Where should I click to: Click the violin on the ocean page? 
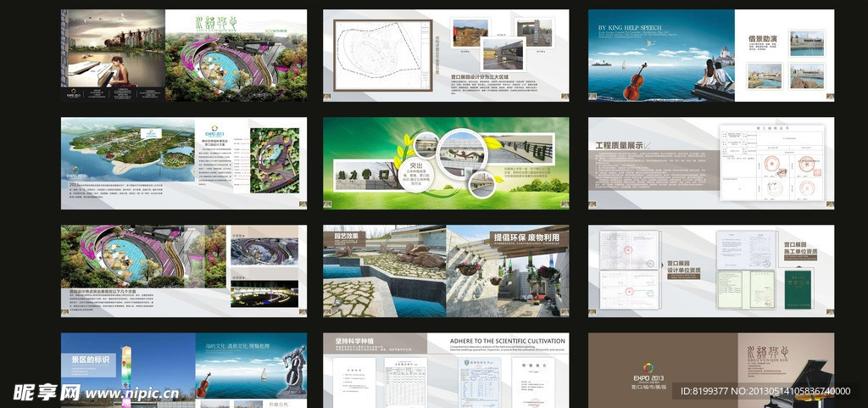(x=634, y=81)
